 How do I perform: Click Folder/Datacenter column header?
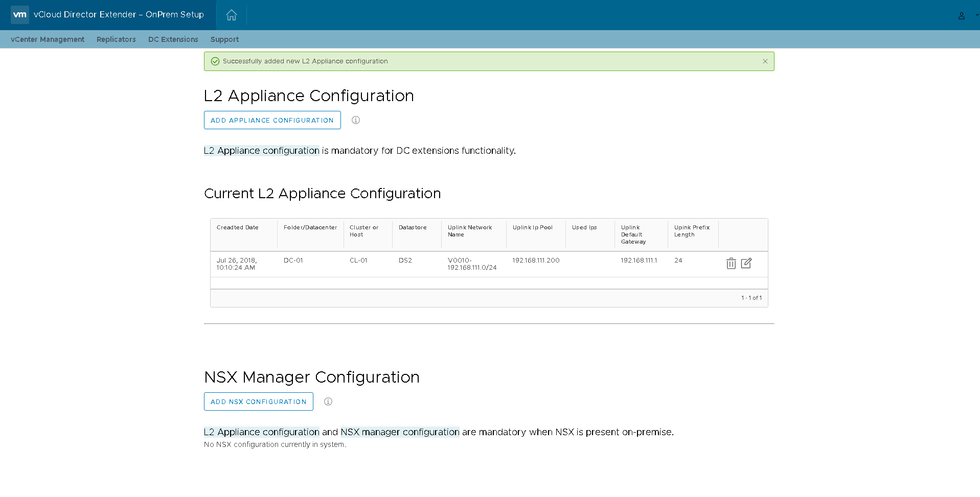coord(310,228)
